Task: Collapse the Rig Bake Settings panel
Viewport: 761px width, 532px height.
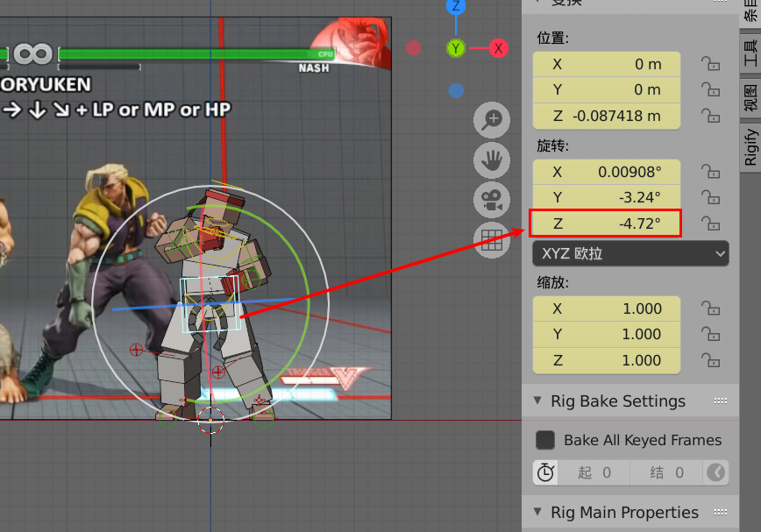Action: pyautogui.click(x=537, y=401)
